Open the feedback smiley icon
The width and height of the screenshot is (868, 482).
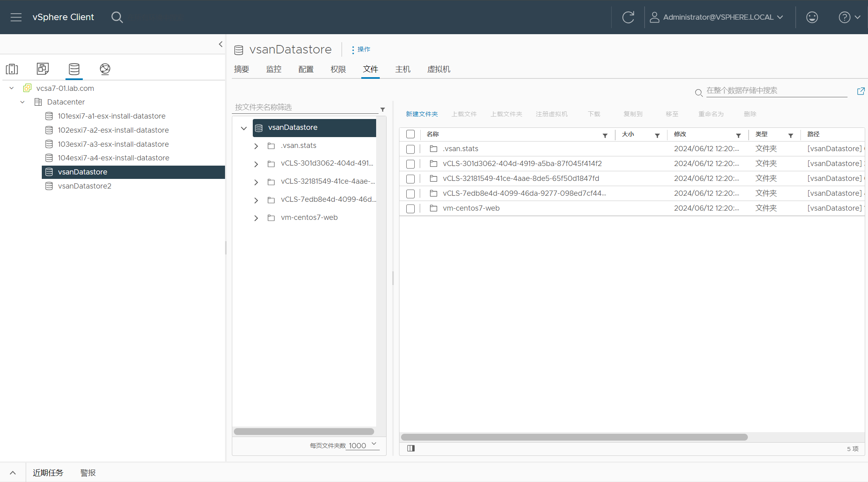[x=812, y=17]
